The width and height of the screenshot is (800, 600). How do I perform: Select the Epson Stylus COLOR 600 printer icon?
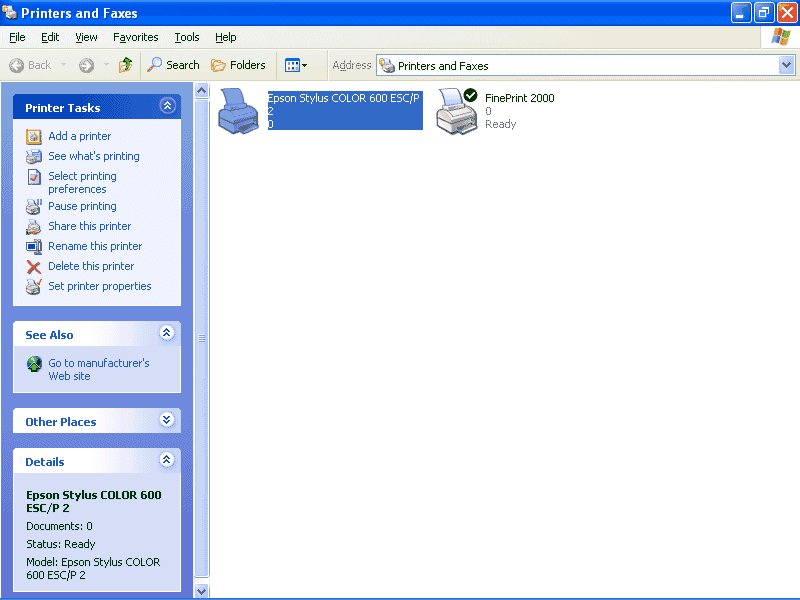point(238,111)
